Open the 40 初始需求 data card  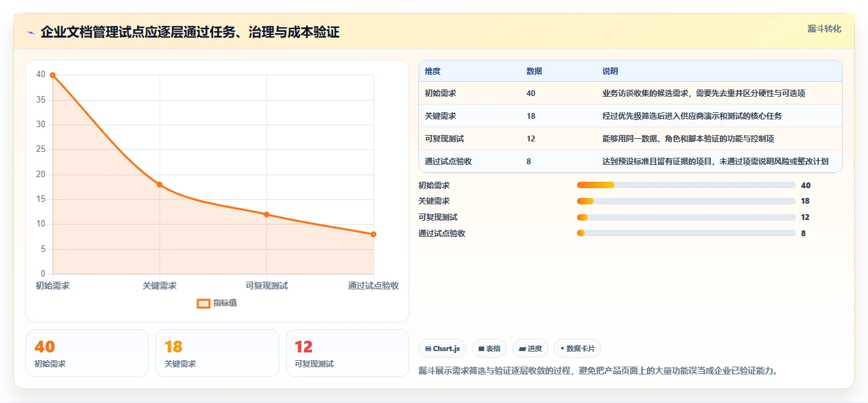pyautogui.click(x=87, y=353)
